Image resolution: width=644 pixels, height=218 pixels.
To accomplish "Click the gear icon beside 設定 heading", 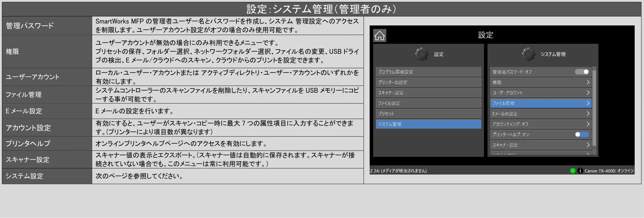I will 421,54.
